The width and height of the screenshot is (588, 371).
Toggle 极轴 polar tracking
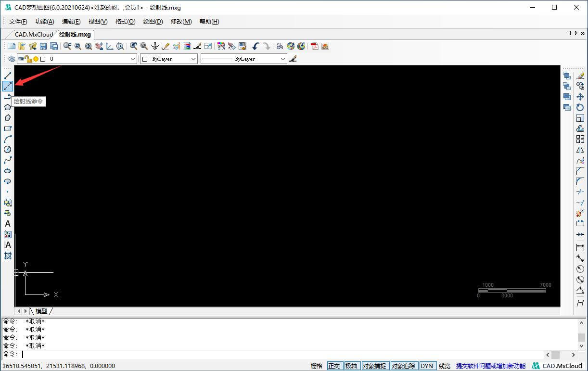pyautogui.click(x=351, y=366)
